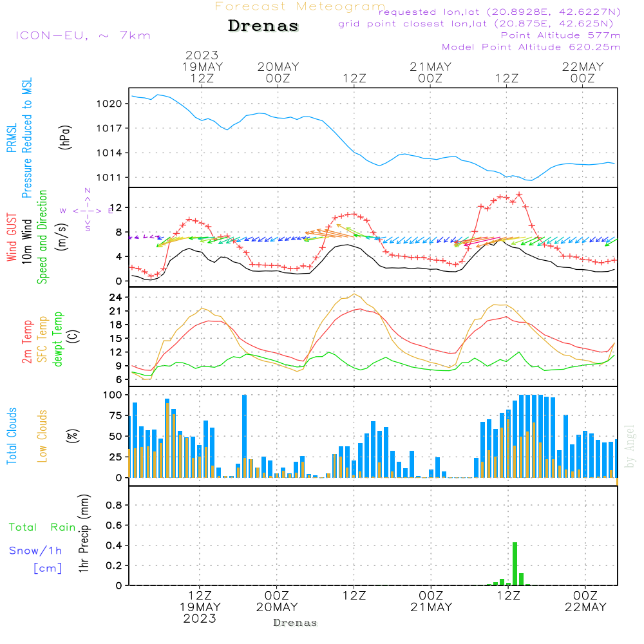Click the top axis "22MAY 00Z" label
Image resolution: width=644 pixels, height=644 pixels.
tap(583, 72)
